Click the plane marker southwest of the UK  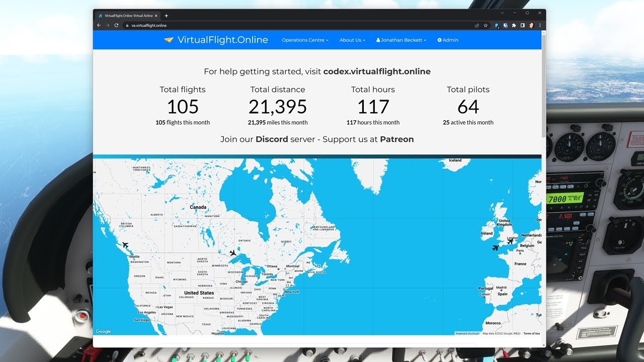pyautogui.click(x=496, y=248)
